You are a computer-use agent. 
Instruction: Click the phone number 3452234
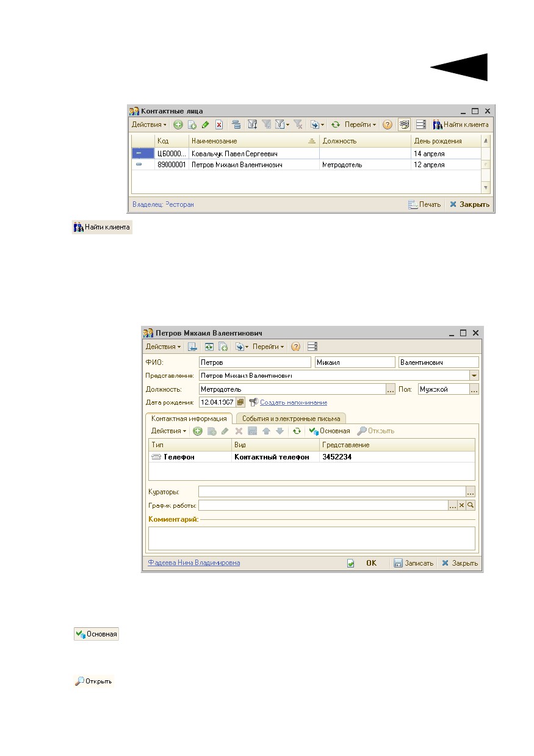(337, 456)
